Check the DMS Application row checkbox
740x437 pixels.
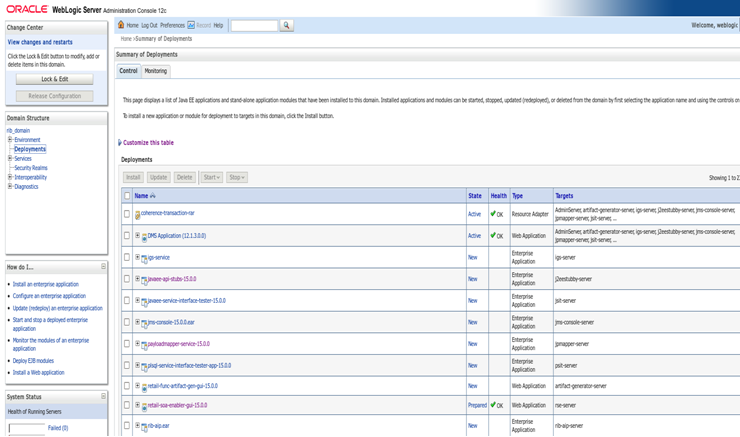point(127,235)
